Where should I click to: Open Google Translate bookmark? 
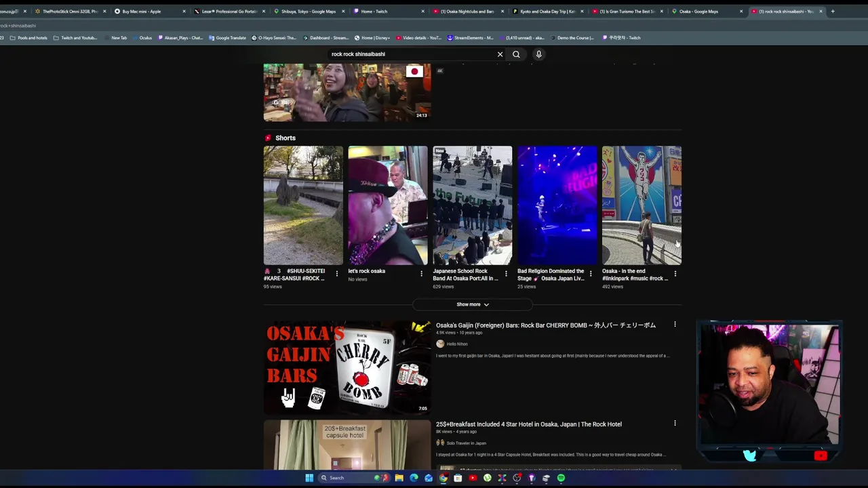point(227,38)
